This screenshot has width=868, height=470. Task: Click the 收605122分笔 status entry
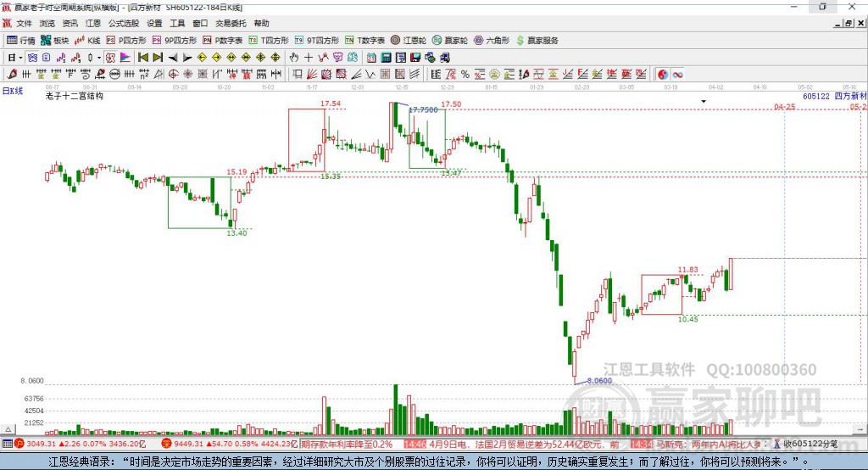point(806,444)
